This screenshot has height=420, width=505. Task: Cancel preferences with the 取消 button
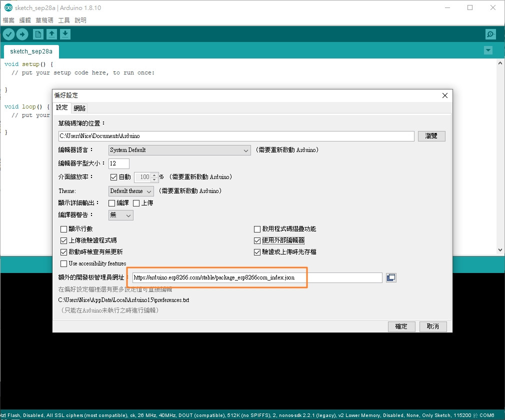(x=433, y=326)
